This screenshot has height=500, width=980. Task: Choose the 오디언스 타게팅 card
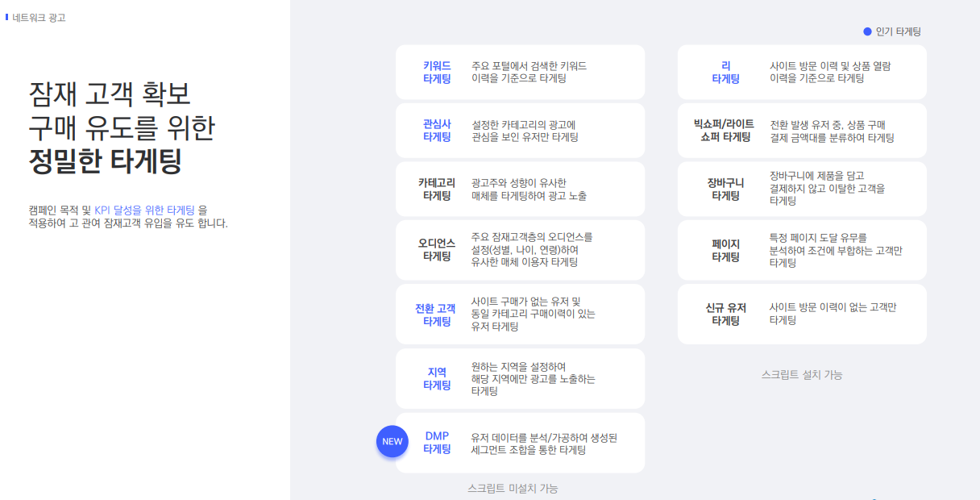pyautogui.click(x=520, y=249)
